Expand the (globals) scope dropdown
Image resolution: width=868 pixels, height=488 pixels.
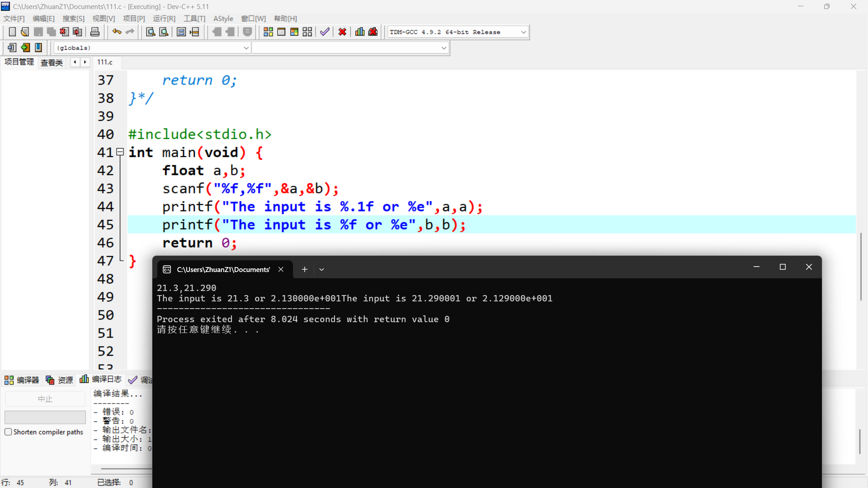click(246, 48)
